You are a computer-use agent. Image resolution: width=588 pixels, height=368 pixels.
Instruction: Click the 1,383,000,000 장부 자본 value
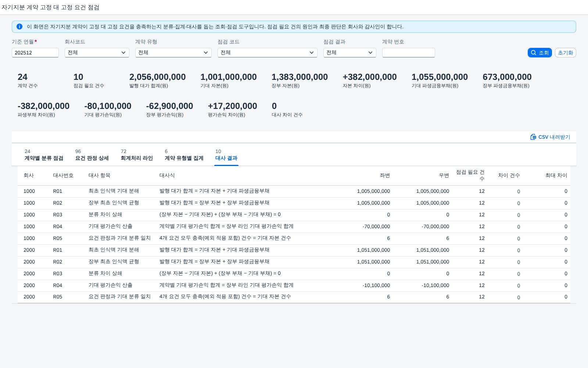point(300,77)
